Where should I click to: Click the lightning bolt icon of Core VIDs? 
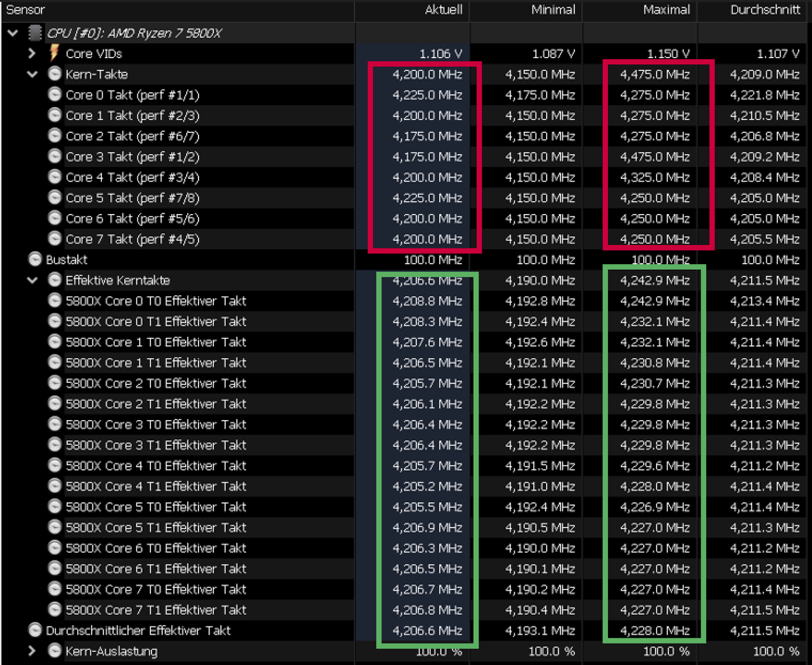[x=54, y=53]
